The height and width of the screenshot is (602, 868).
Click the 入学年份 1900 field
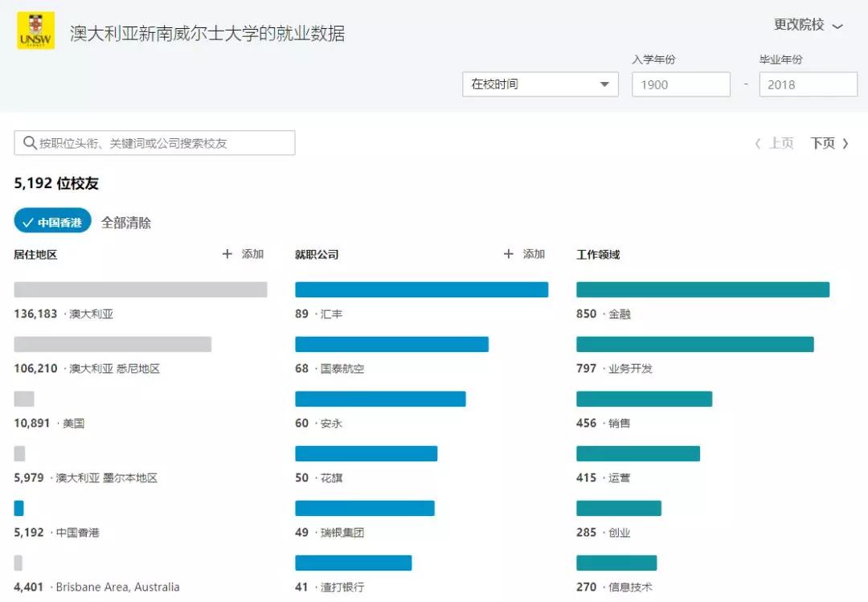(681, 84)
